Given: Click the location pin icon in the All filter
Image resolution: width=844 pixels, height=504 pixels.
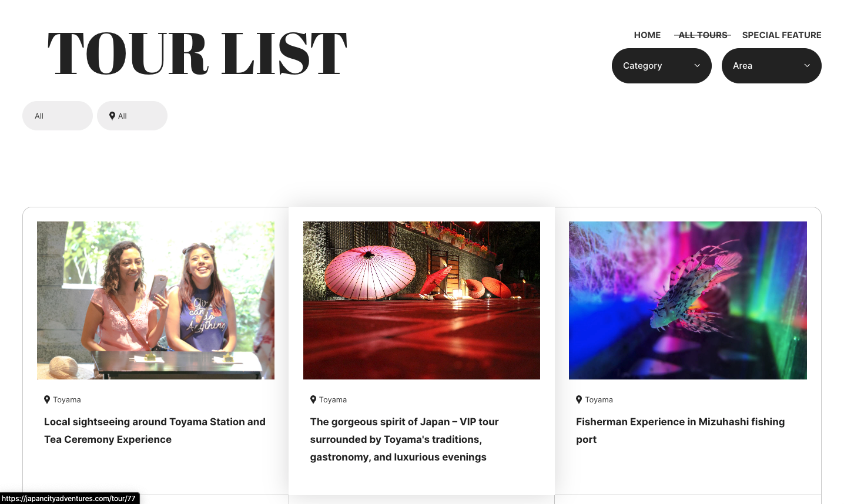Looking at the screenshot, I should (112, 116).
